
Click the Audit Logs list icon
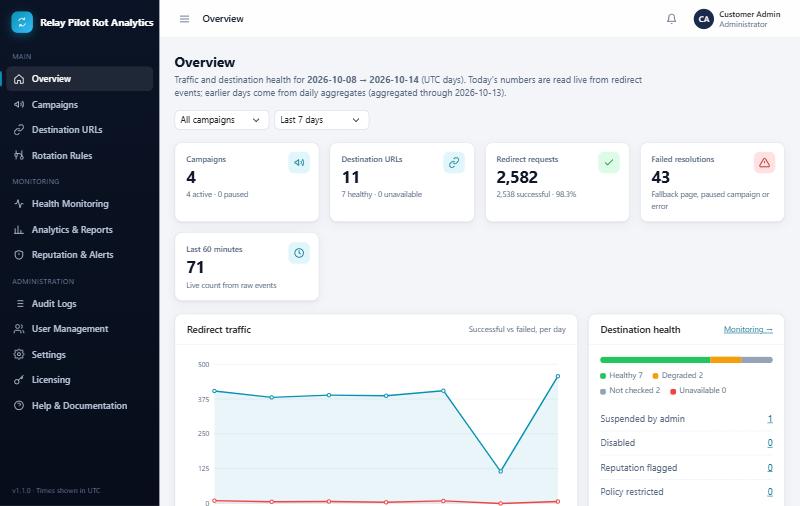20,303
